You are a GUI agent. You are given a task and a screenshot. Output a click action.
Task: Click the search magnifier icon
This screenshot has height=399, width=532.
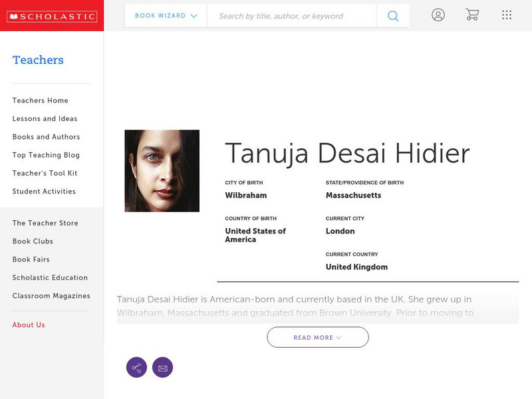pyautogui.click(x=393, y=15)
